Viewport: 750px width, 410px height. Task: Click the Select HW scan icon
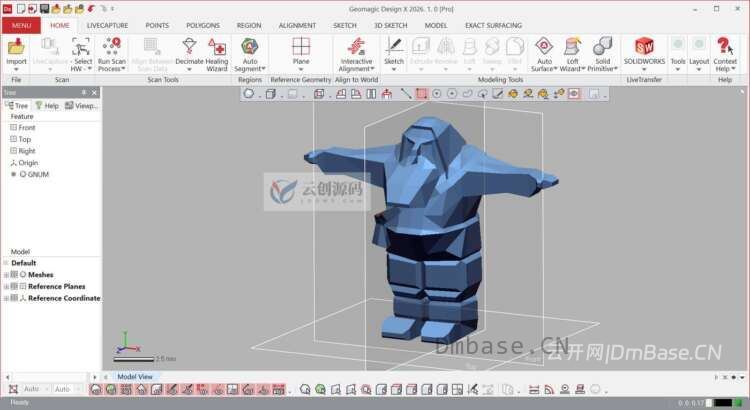81,47
